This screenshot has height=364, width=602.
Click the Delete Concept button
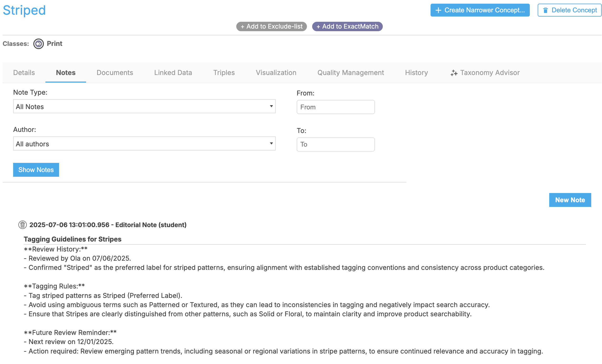pyautogui.click(x=569, y=10)
